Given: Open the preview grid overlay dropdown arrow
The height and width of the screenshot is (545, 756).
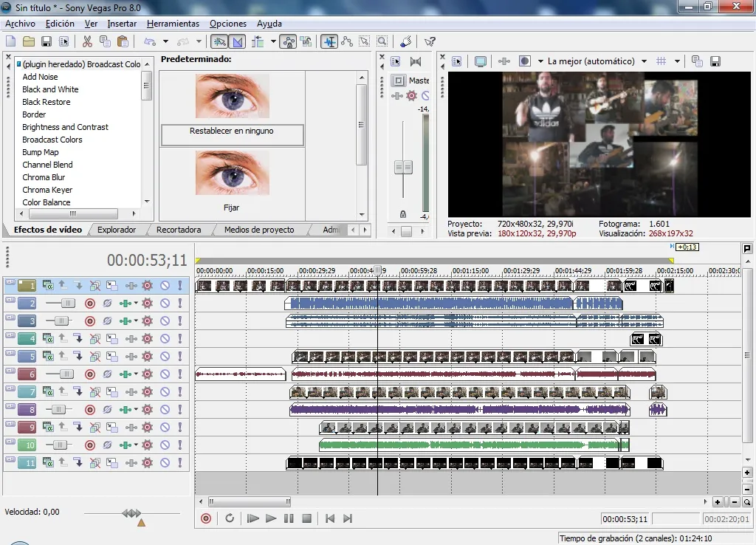Looking at the screenshot, I should 677,61.
